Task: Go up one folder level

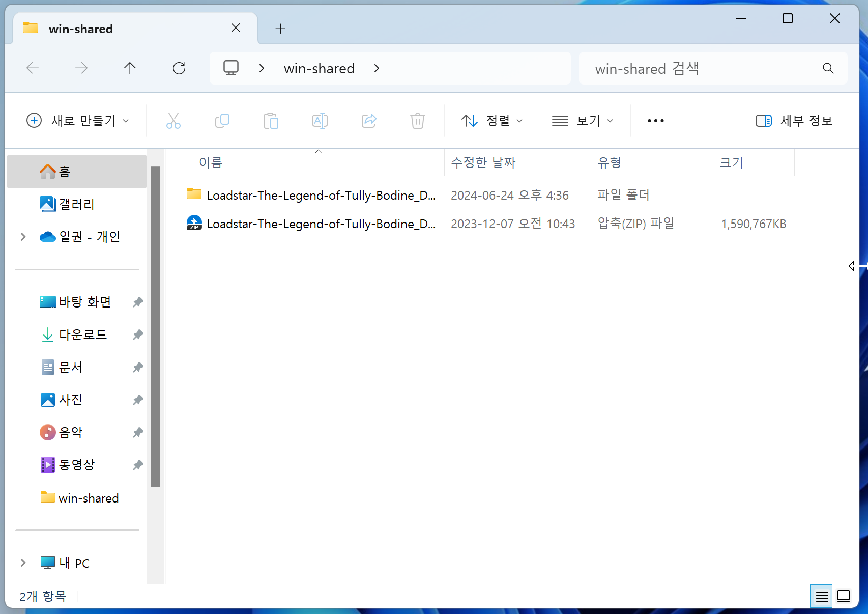Action: tap(130, 68)
